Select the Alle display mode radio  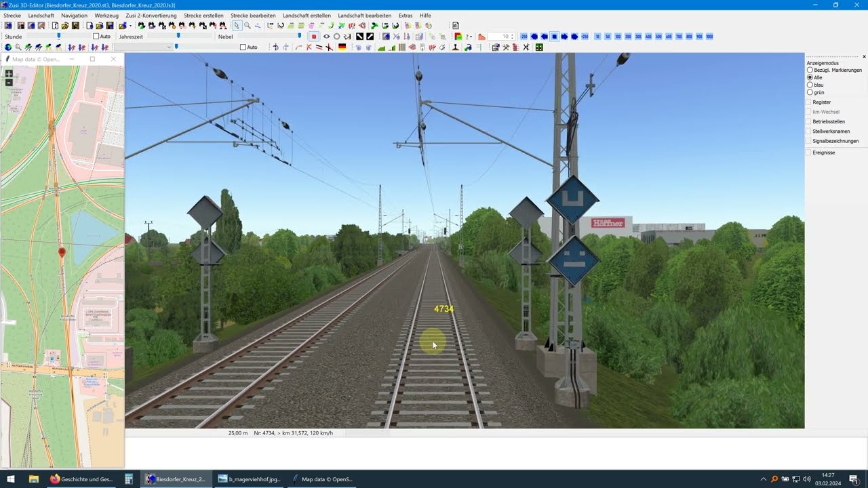(x=810, y=77)
